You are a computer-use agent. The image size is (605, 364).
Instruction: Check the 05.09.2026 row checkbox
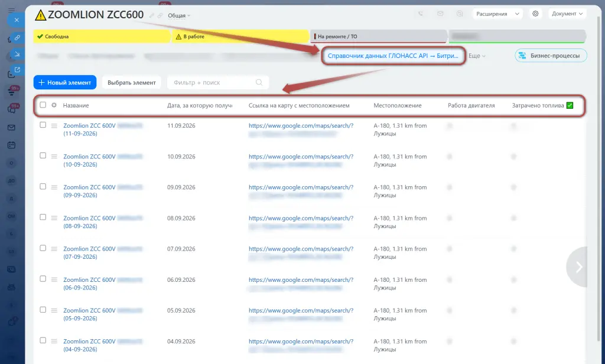[x=43, y=310]
